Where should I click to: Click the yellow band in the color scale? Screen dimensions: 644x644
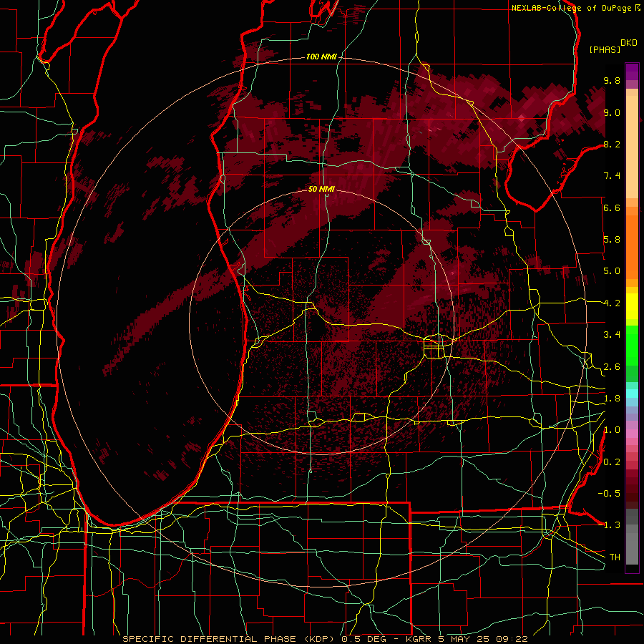coord(632,306)
